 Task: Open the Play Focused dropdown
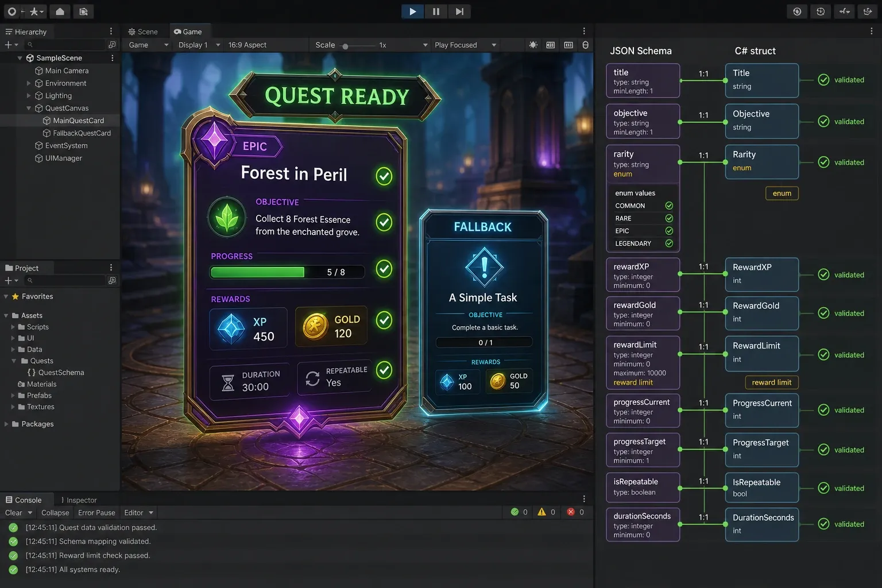pyautogui.click(x=465, y=45)
